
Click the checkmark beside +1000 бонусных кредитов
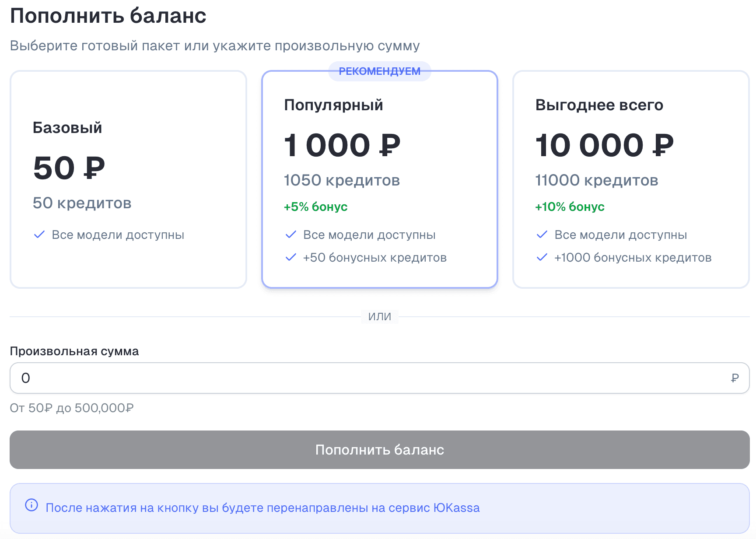[542, 258]
